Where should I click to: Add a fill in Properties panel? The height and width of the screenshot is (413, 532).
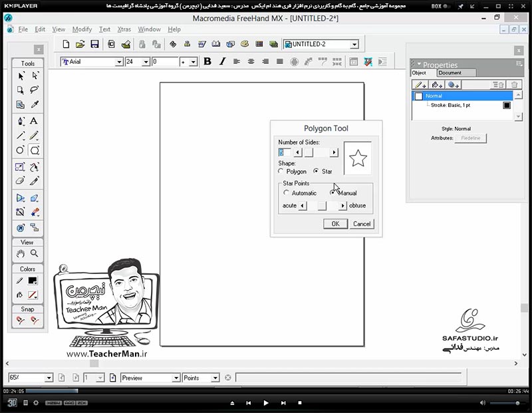(437, 85)
